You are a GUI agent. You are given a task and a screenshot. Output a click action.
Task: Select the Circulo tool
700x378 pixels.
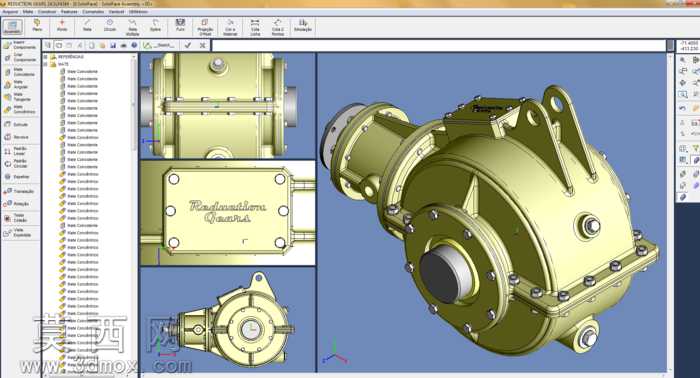point(110,25)
